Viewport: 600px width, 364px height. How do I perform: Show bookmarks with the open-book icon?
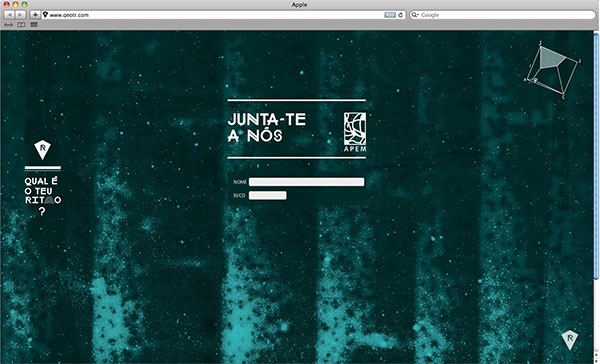pyautogui.click(x=21, y=25)
